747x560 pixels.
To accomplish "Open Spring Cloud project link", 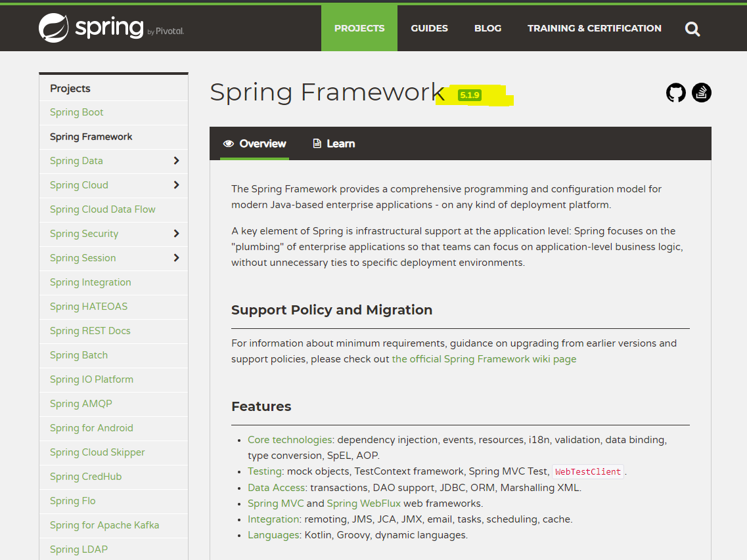I will 79,185.
